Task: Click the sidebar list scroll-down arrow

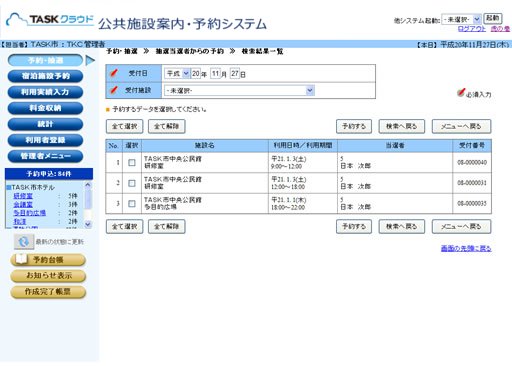Action: tap(88, 224)
